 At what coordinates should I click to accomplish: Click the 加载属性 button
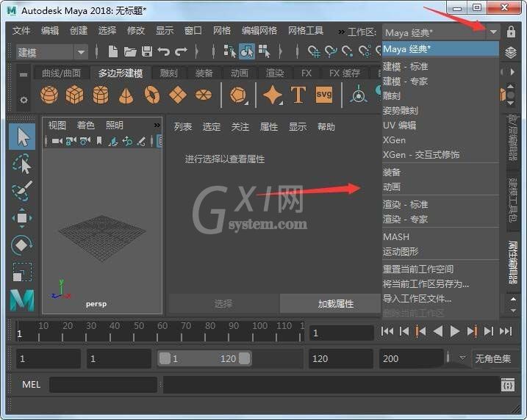[330, 304]
